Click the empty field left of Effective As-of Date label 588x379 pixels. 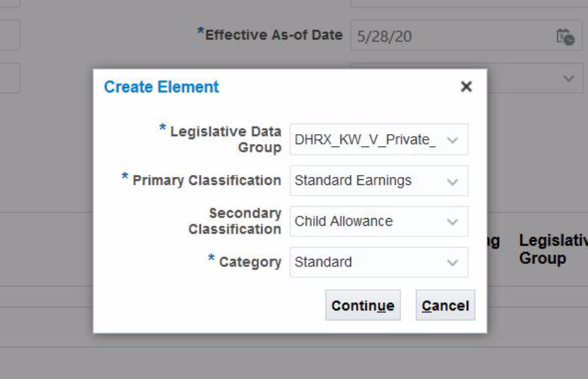[x=9, y=36]
